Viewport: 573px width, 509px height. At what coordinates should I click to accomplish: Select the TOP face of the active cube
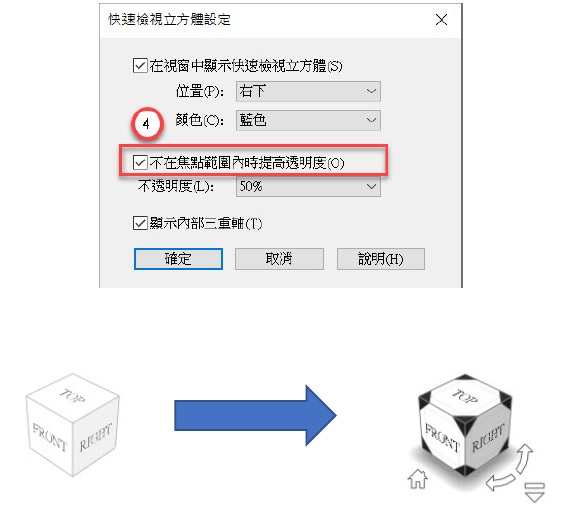(x=464, y=396)
